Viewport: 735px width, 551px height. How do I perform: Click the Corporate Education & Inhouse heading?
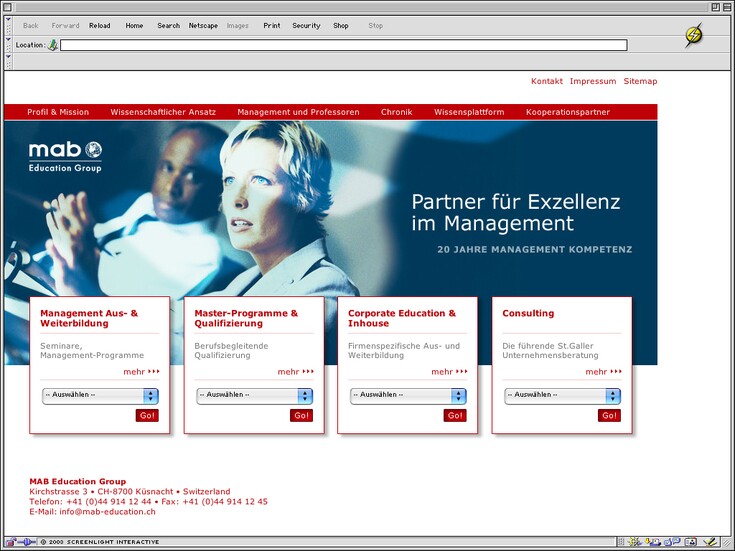(x=402, y=318)
